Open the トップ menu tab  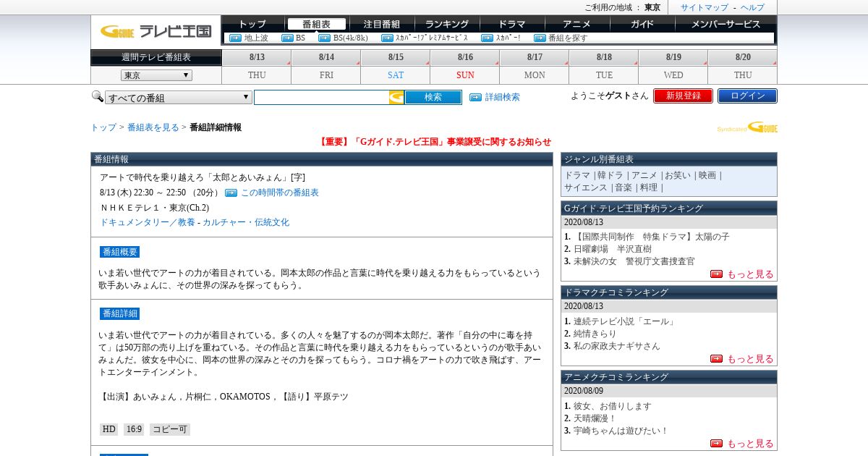252,24
